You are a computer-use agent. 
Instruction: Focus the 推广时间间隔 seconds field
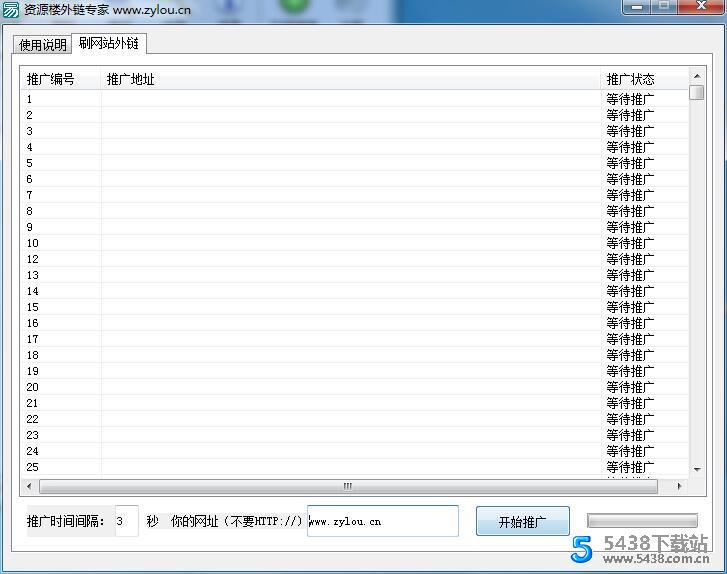(x=127, y=521)
